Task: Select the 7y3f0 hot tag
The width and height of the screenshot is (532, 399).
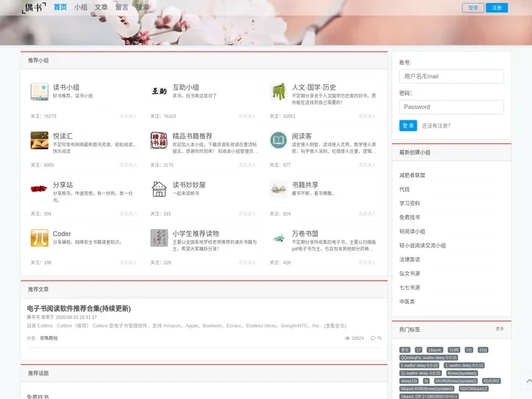Action: coord(454,349)
